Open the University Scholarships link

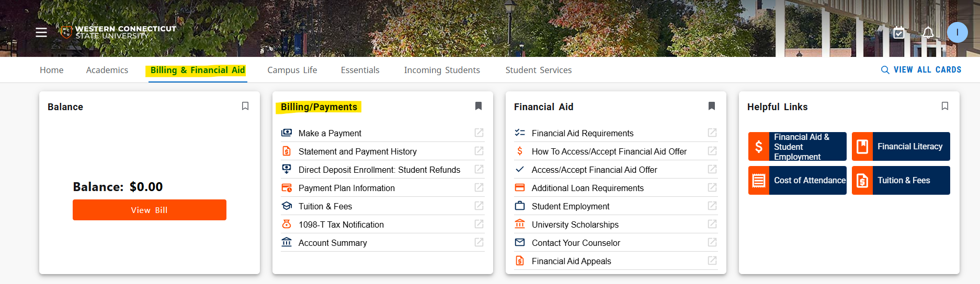[575, 224]
